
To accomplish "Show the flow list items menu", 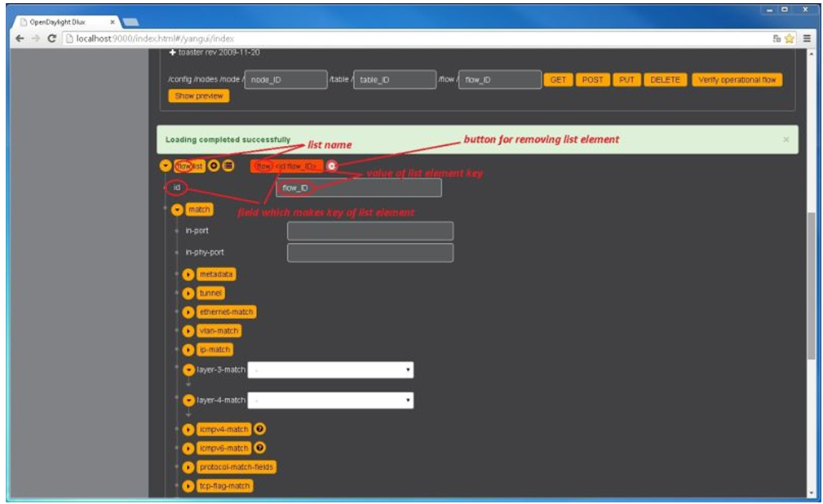I will 228,166.
